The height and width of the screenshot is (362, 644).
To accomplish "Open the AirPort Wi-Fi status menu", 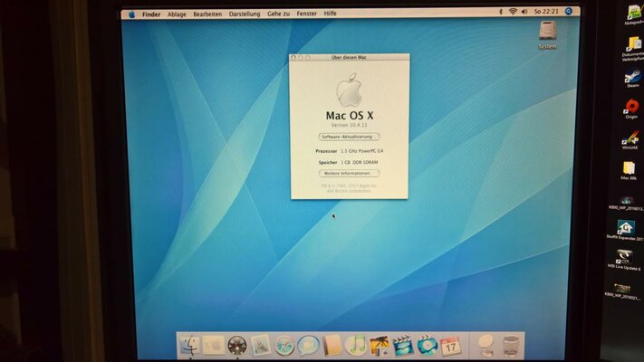I will pyautogui.click(x=513, y=12).
